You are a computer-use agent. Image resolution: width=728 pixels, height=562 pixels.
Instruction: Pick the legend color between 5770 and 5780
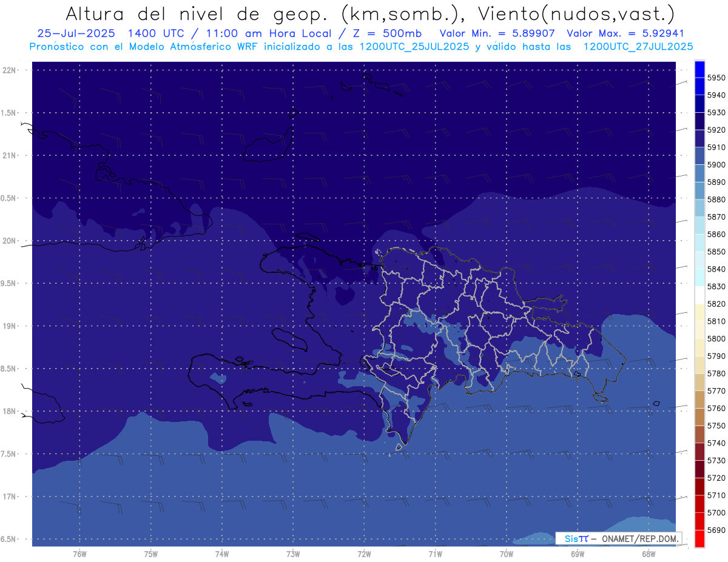[699, 383]
